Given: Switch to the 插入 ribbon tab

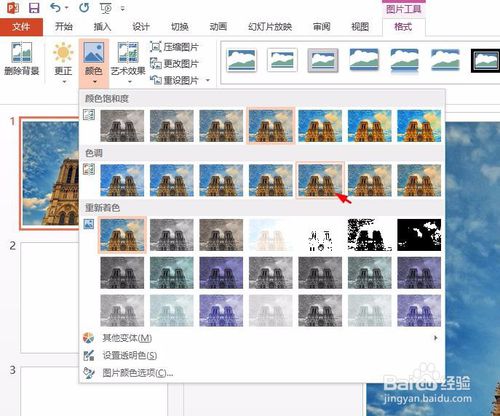Looking at the screenshot, I should point(102,27).
